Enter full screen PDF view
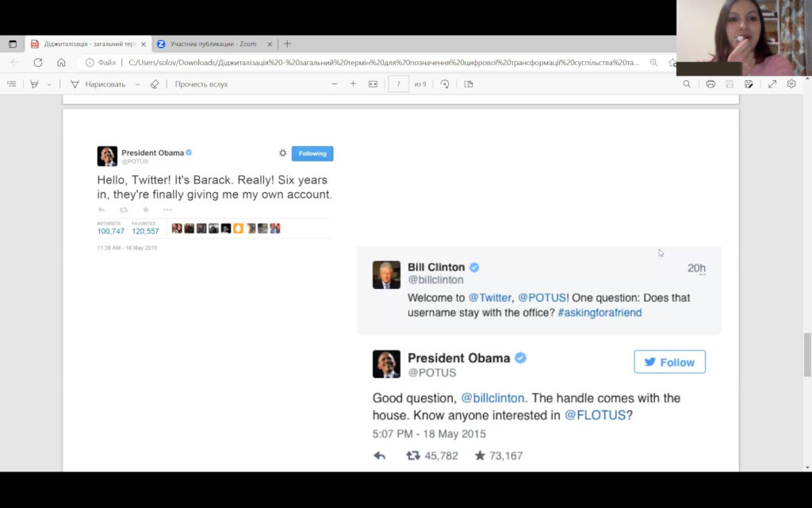Image resolution: width=812 pixels, height=508 pixels. pyautogui.click(x=772, y=84)
